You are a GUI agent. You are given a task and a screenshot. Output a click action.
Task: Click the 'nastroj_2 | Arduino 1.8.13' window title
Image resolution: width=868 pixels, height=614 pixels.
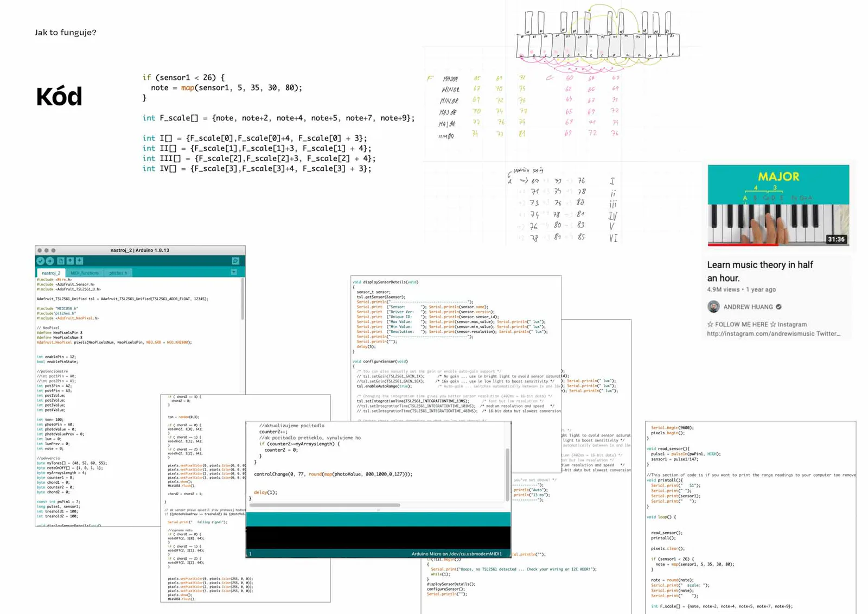click(x=140, y=250)
